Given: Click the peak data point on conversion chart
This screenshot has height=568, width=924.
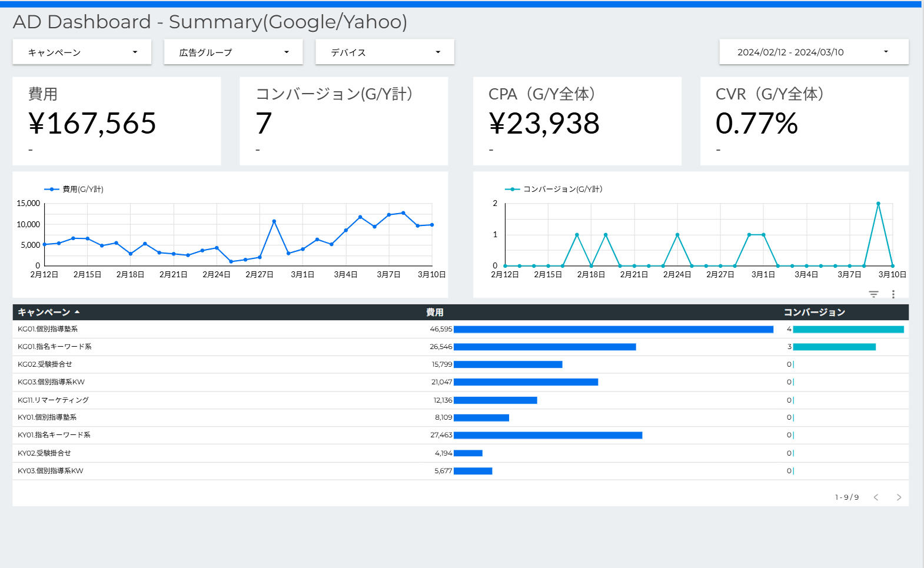Looking at the screenshot, I should (878, 204).
